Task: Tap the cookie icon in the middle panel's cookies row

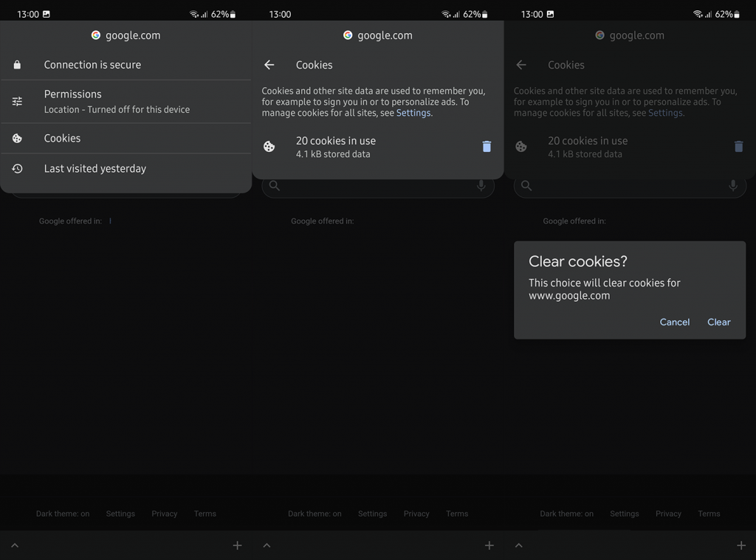Action: 269,147
